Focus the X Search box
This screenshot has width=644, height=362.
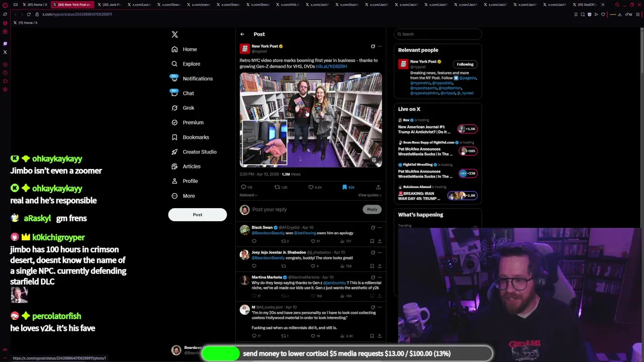coord(438,34)
